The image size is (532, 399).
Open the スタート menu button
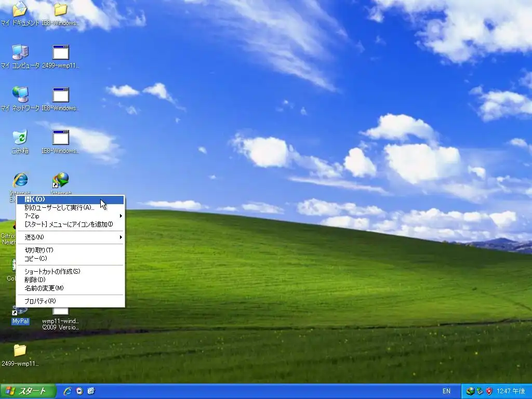click(x=28, y=391)
